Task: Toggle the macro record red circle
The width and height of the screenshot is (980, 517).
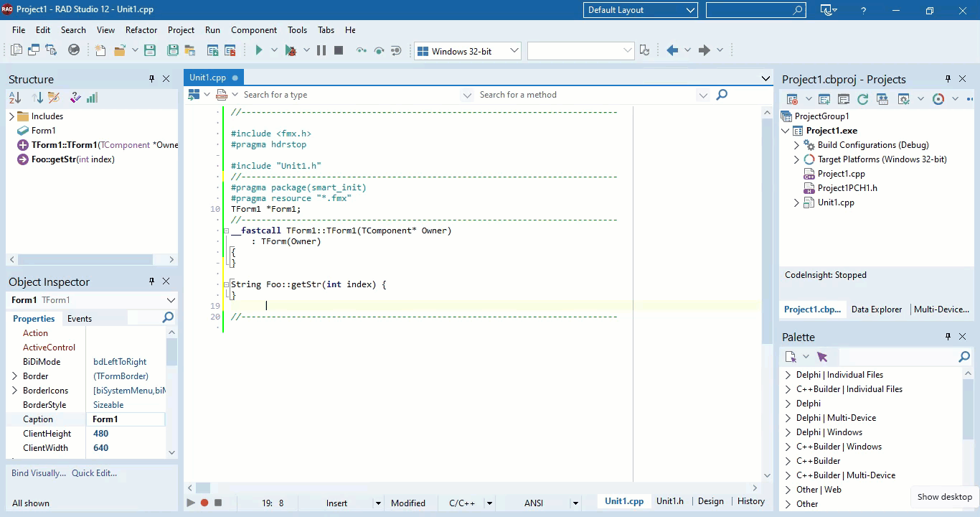Action: coord(204,503)
